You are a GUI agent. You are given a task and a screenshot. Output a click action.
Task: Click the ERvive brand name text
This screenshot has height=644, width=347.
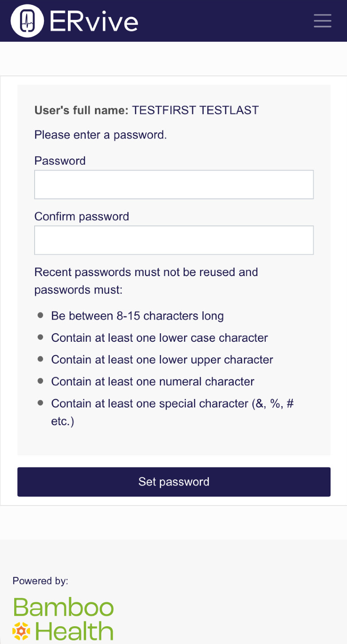[x=94, y=21]
